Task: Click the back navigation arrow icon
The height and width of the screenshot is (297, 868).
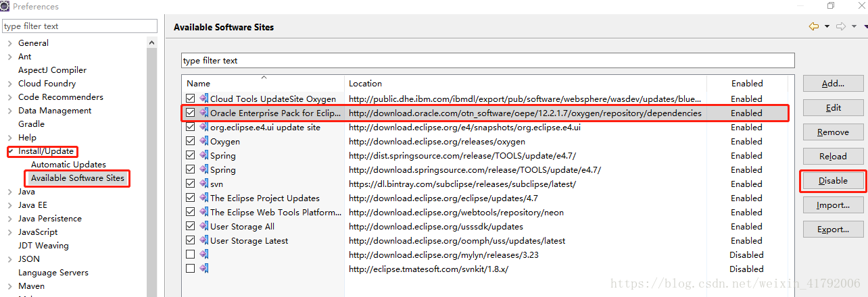Action: tap(813, 26)
